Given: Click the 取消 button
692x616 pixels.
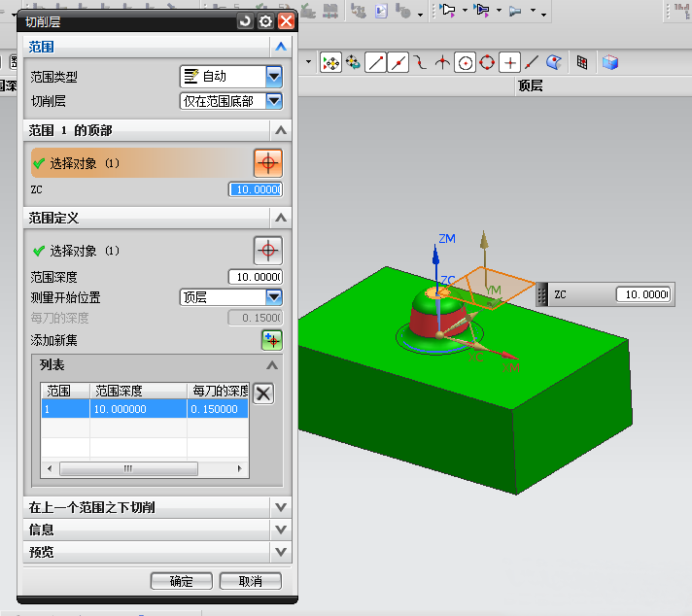Looking at the screenshot, I should [250, 581].
